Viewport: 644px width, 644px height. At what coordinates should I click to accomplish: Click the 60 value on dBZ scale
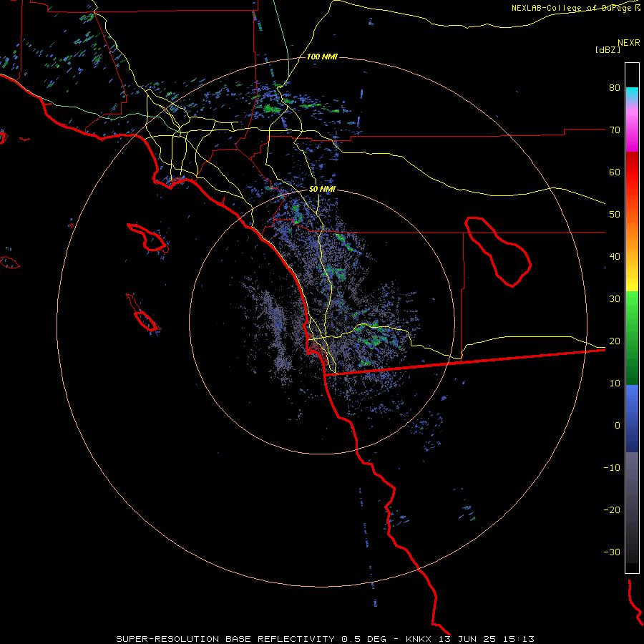click(x=615, y=172)
